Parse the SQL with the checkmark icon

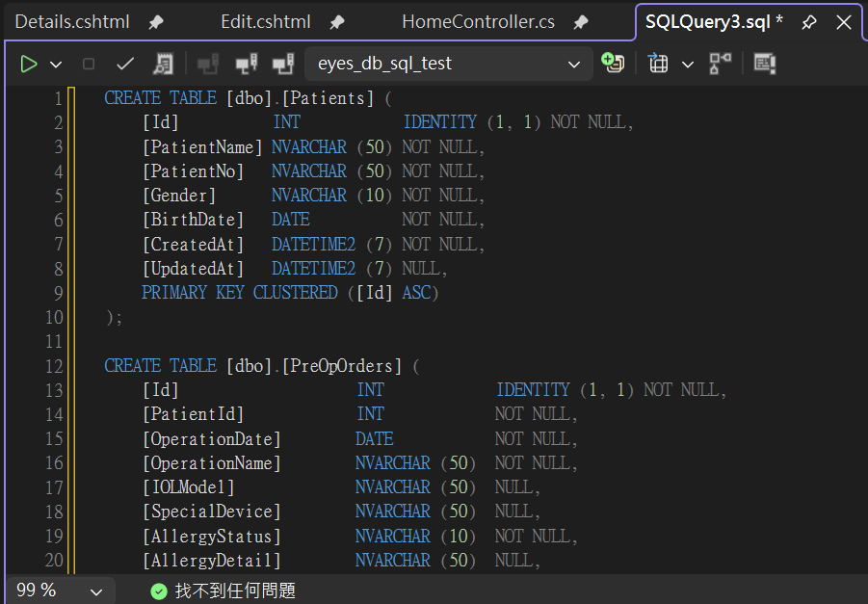click(125, 65)
